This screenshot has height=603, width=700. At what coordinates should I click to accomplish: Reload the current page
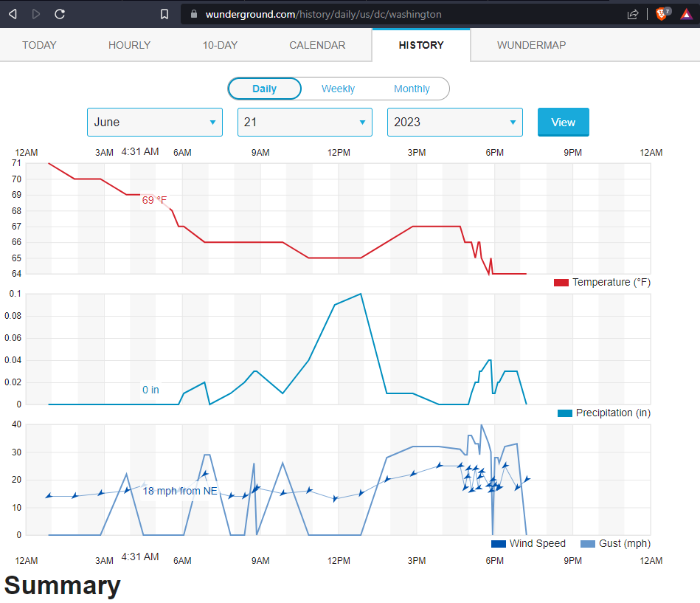coord(60,14)
